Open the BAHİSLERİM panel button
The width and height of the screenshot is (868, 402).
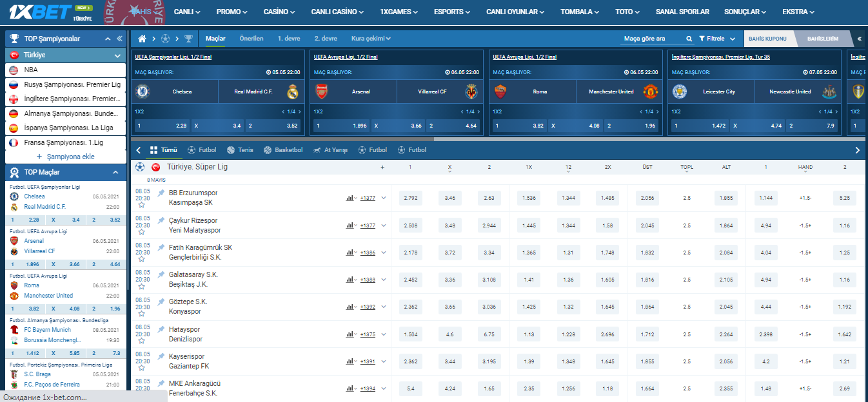[x=822, y=39]
